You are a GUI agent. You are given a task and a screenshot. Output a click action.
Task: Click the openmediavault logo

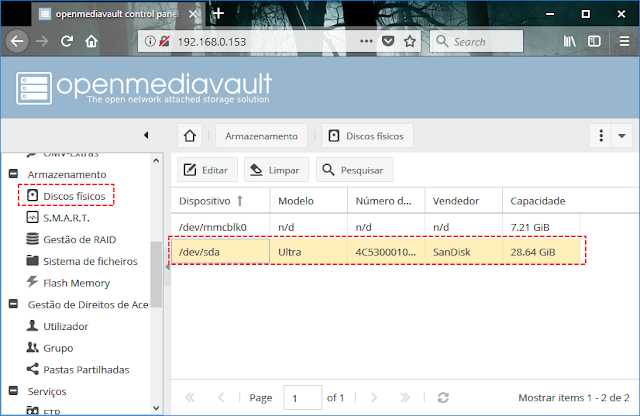(x=144, y=88)
